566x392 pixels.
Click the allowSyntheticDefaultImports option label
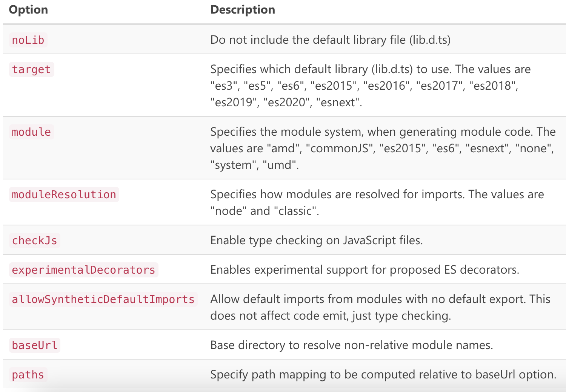103,299
